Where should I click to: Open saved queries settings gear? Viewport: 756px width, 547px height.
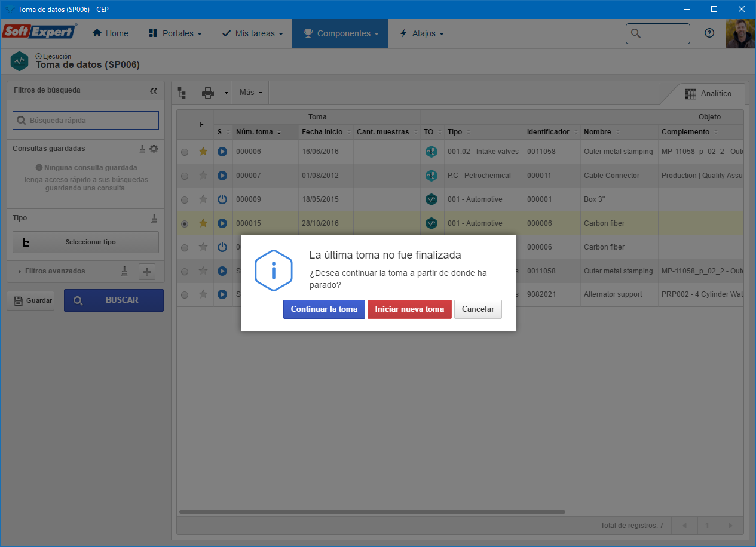coord(154,149)
